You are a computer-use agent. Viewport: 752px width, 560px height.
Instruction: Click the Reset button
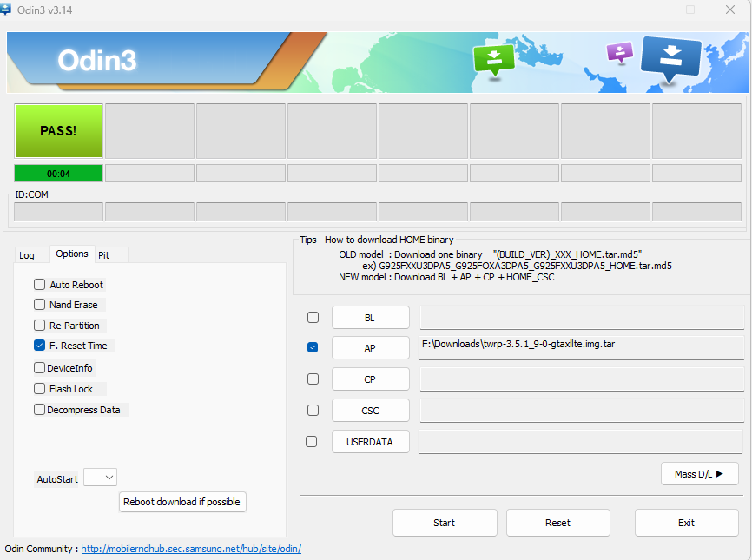pos(557,523)
